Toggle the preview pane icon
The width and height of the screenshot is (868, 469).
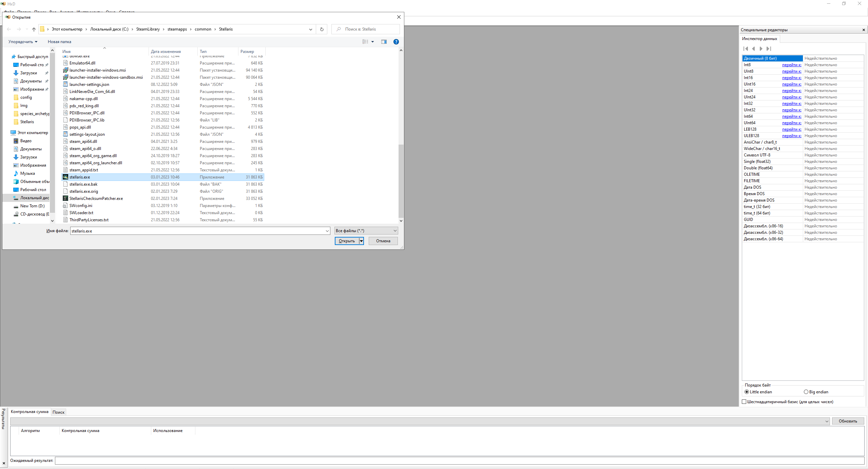click(x=384, y=42)
